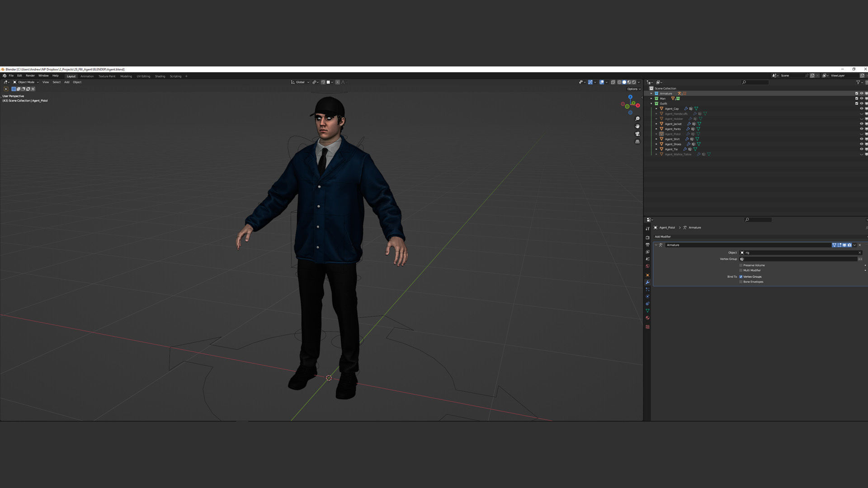Viewport: 868px width, 488px height.
Task: Open the Physics properties tab icon
Action: (647, 296)
